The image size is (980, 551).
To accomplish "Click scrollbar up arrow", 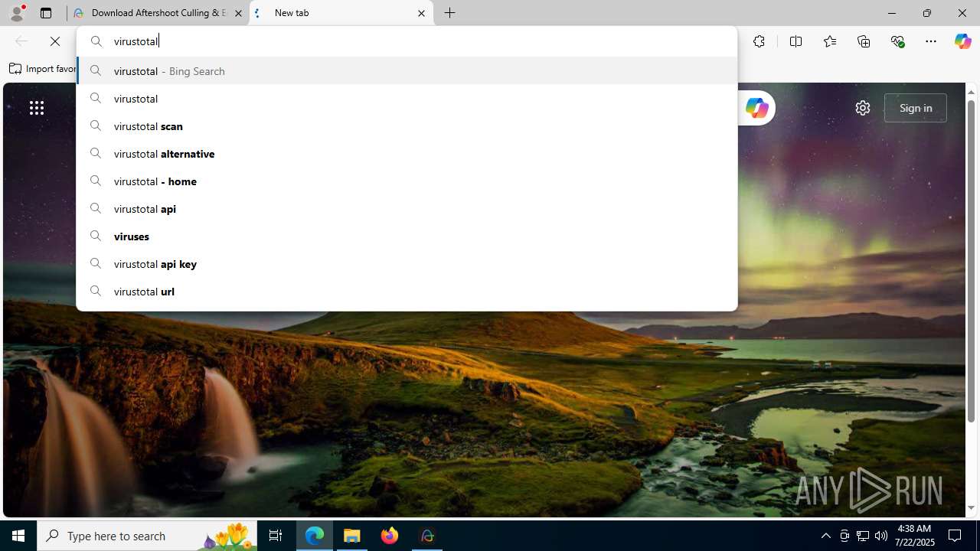I will click(971, 91).
